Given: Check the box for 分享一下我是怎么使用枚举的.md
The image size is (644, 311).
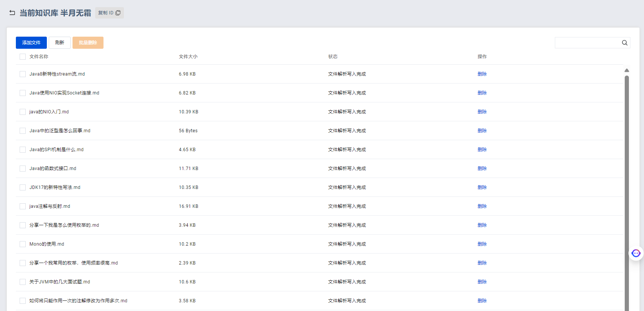Looking at the screenshot, I should 23,225.
